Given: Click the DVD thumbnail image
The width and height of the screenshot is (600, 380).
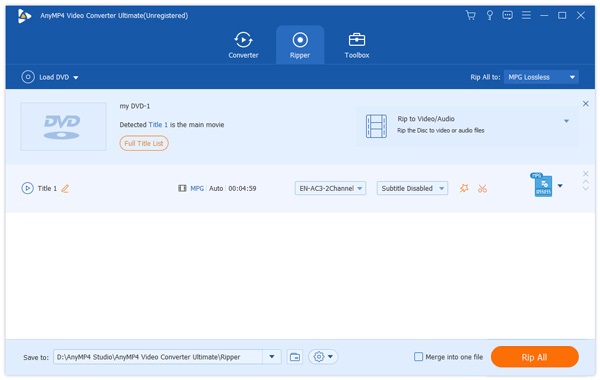Looking at the screenshot, I should pyautogui.click(x=63, y=126).
